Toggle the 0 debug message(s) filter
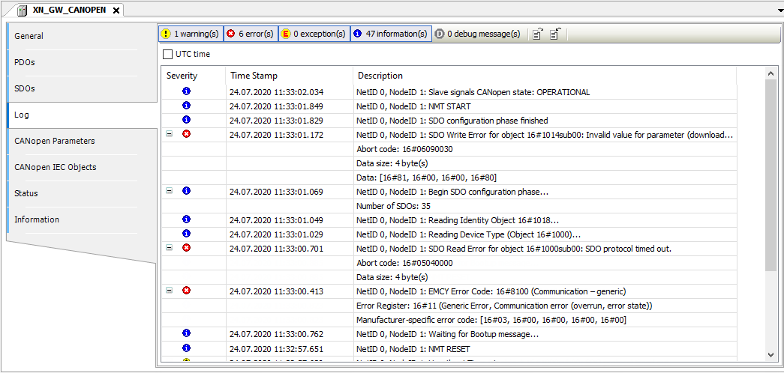The image size is (784, 373). [x=478, y=34]
